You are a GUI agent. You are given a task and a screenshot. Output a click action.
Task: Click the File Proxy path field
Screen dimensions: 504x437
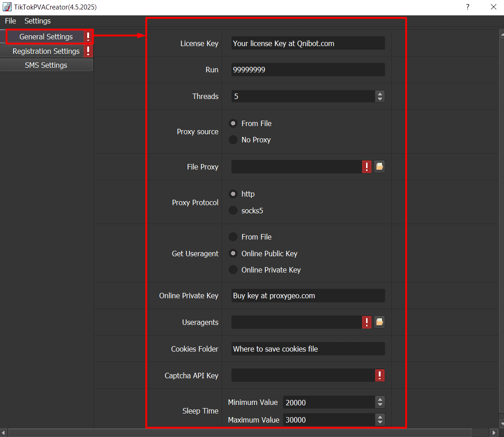point(297,167)
